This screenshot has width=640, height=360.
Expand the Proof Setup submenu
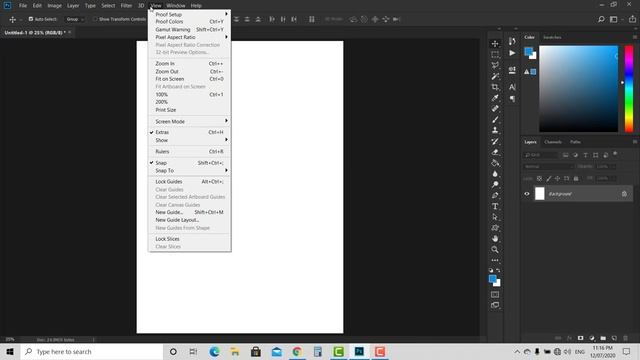(x=189, y=14)
